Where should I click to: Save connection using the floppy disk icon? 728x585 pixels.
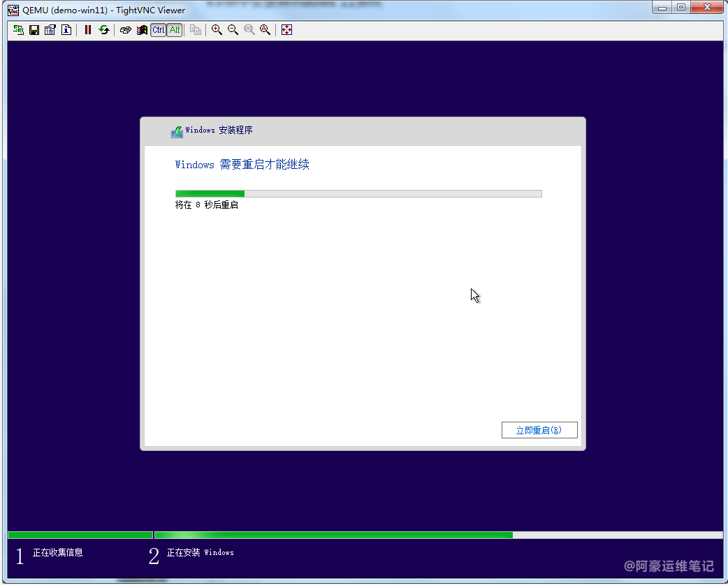(34, 30)
